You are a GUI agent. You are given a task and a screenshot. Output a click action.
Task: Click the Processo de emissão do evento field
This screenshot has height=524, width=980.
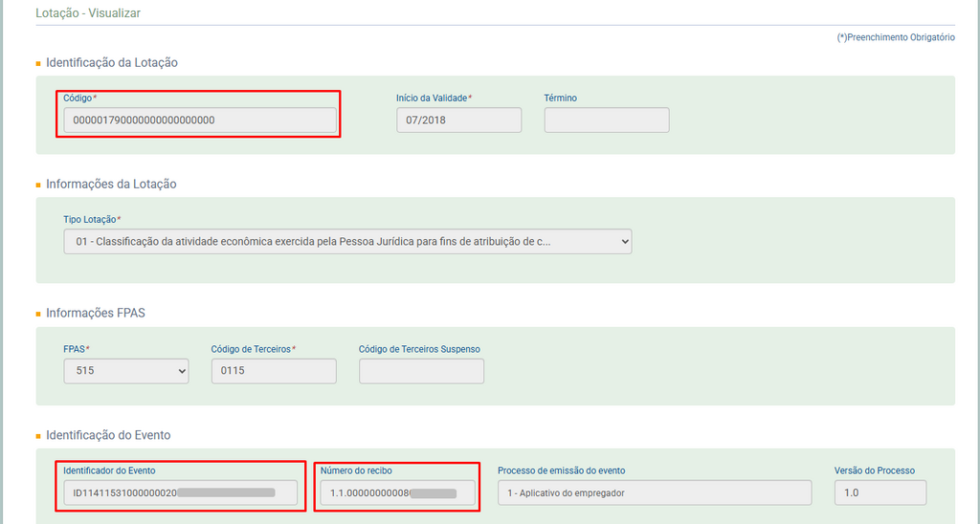[x=654, y=493]
